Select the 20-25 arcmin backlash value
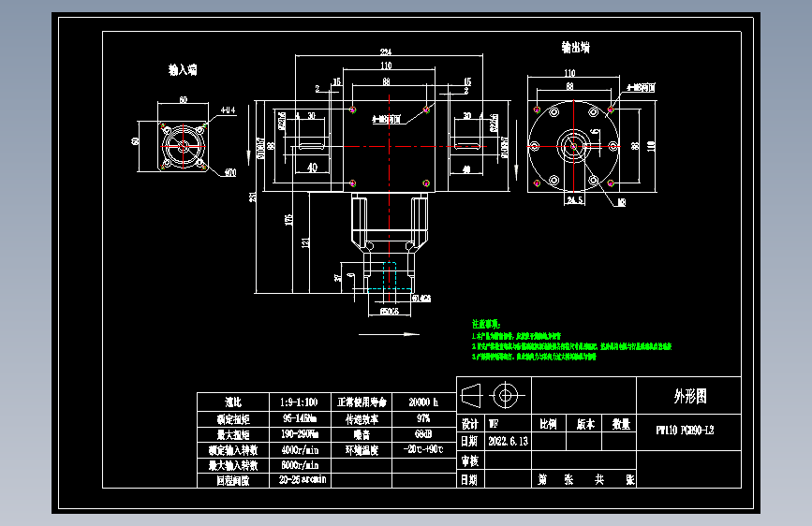 click(x=303, y=479)
